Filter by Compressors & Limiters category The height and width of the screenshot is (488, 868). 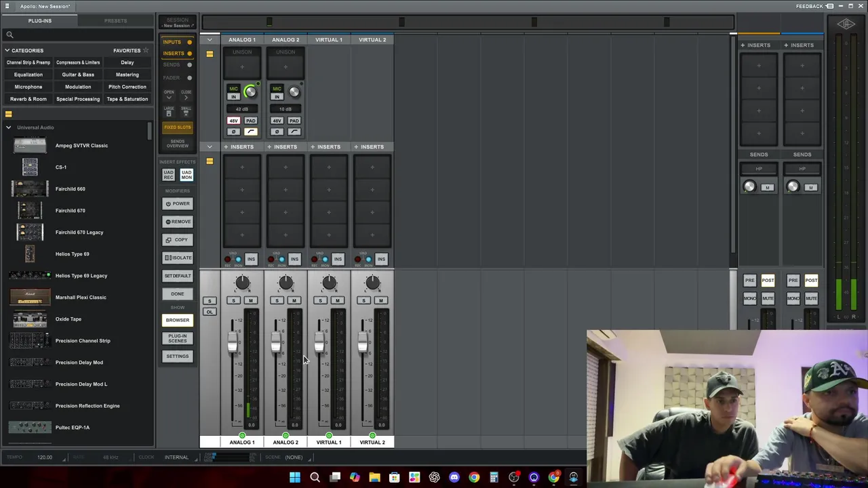[x=78, y=62]
